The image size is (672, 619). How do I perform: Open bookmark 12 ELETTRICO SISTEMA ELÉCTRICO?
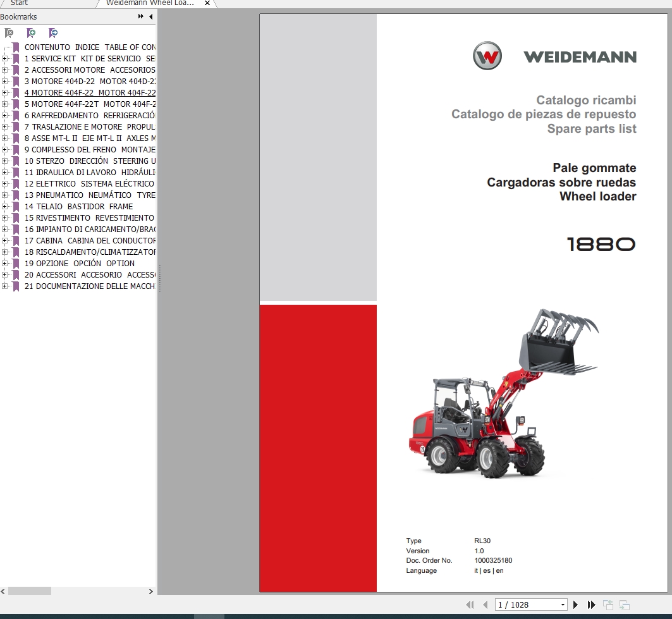89,184
